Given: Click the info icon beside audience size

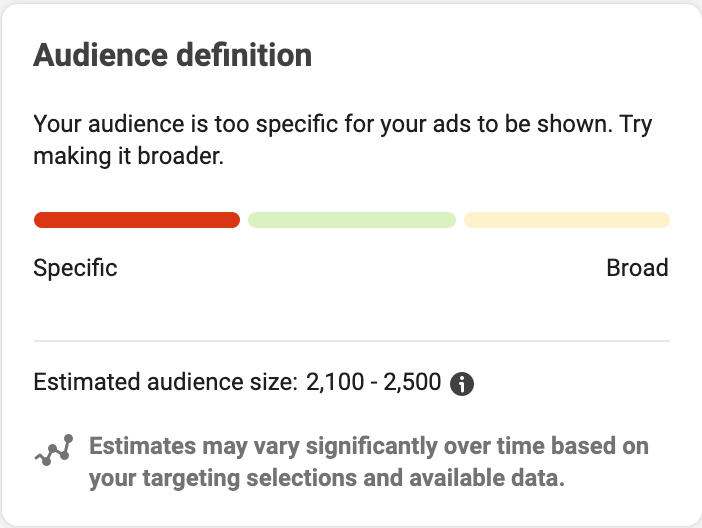Looking at the screenshot, I should [462, 384].
